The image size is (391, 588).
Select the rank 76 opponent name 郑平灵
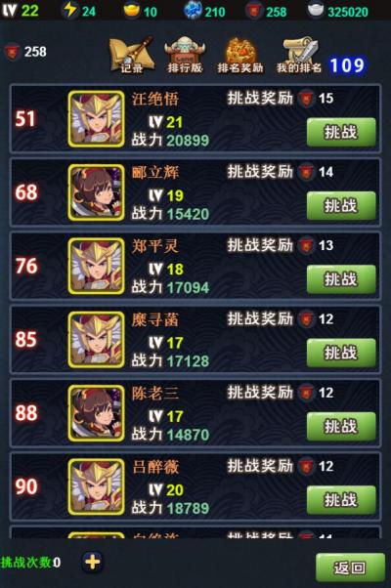point(155,246)
